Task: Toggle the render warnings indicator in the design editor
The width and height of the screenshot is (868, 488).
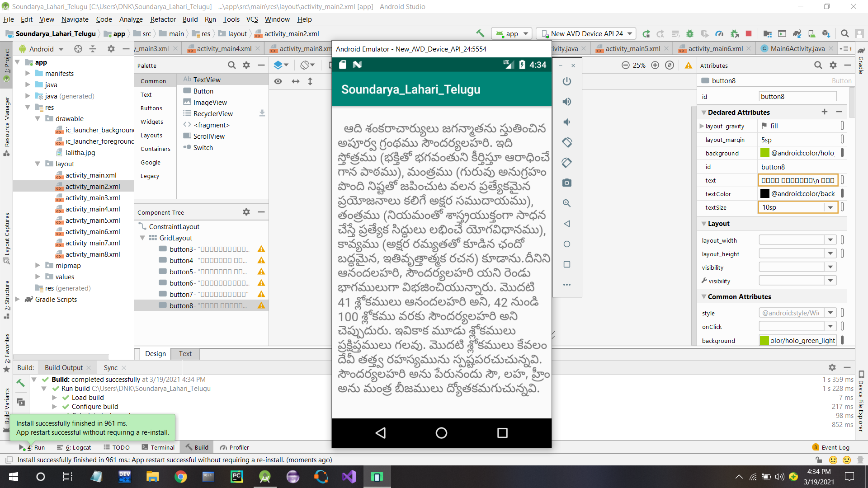Action: tap(689, 65)
